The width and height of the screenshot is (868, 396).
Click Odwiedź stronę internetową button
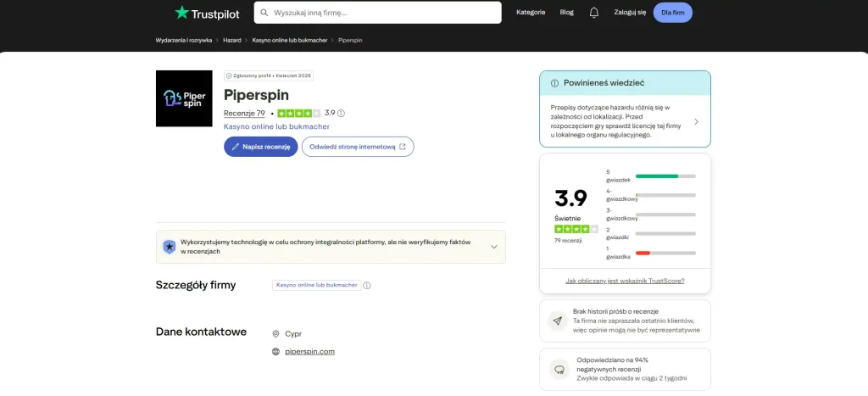pos(358,147)
